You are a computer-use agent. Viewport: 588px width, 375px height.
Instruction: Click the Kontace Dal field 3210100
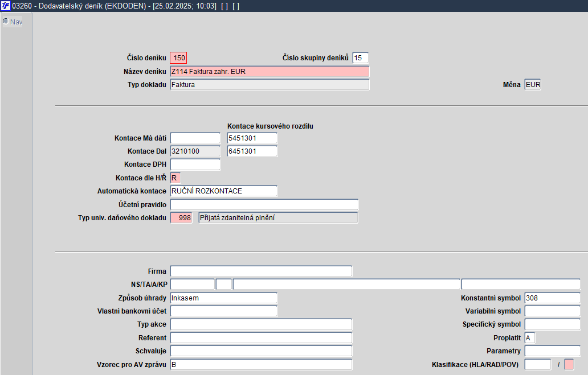195,151
